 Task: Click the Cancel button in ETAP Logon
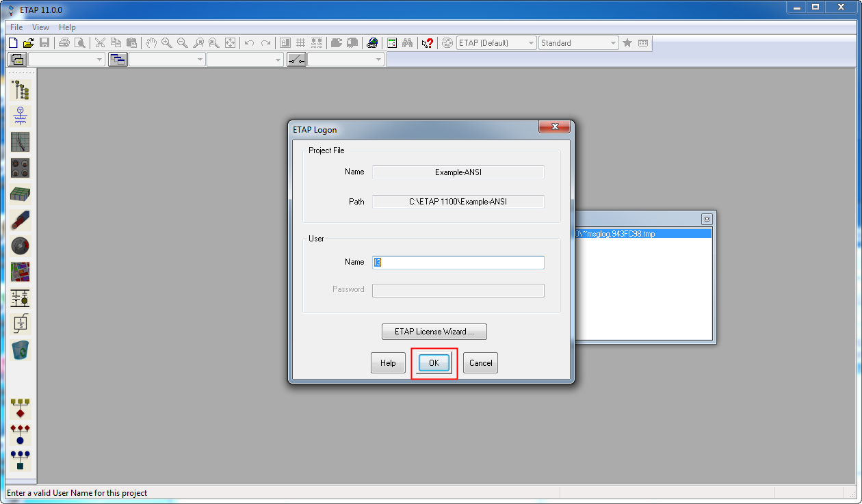point(480,363)
